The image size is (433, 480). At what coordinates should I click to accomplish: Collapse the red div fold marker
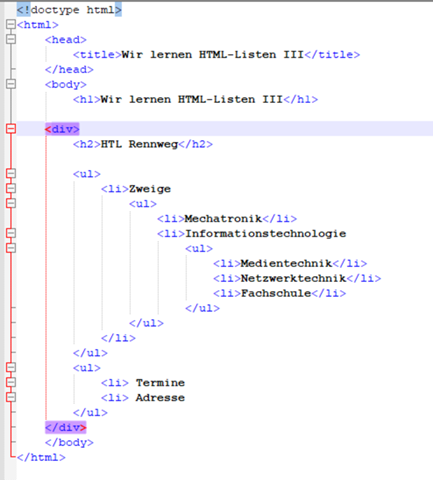(11, 129)
